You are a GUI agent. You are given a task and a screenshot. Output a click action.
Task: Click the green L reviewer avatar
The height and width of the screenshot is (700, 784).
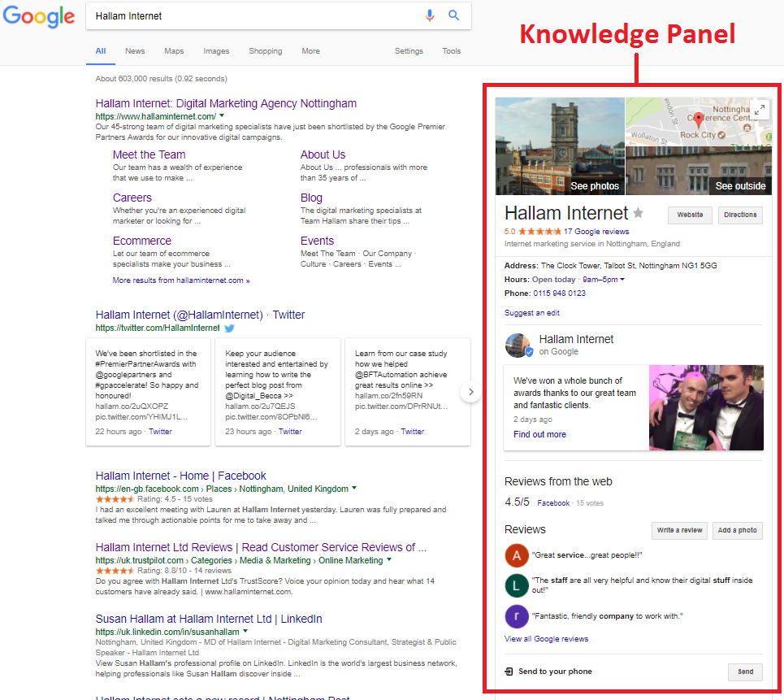click(x=518, y=585)
